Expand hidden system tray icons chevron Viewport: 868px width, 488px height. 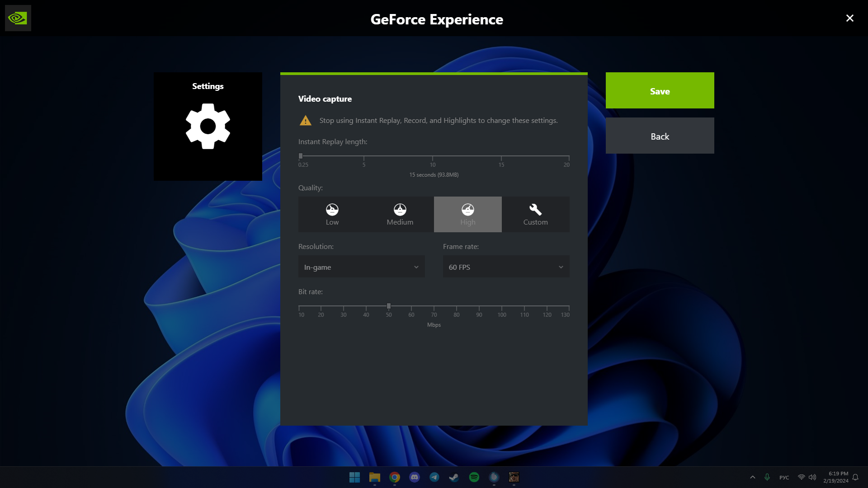753,477
